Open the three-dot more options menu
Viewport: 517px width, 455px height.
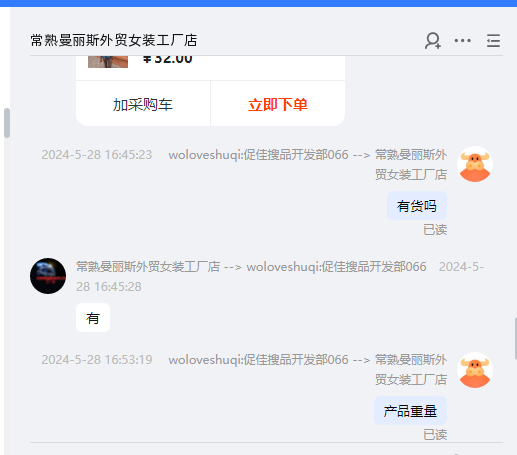coord(463,41)
